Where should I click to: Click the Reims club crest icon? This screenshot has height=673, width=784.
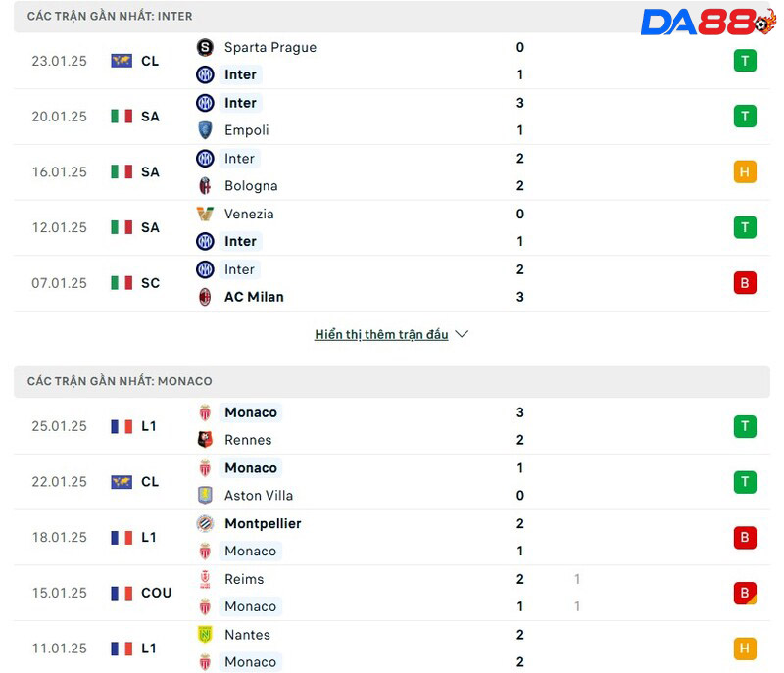pos(205,579)
